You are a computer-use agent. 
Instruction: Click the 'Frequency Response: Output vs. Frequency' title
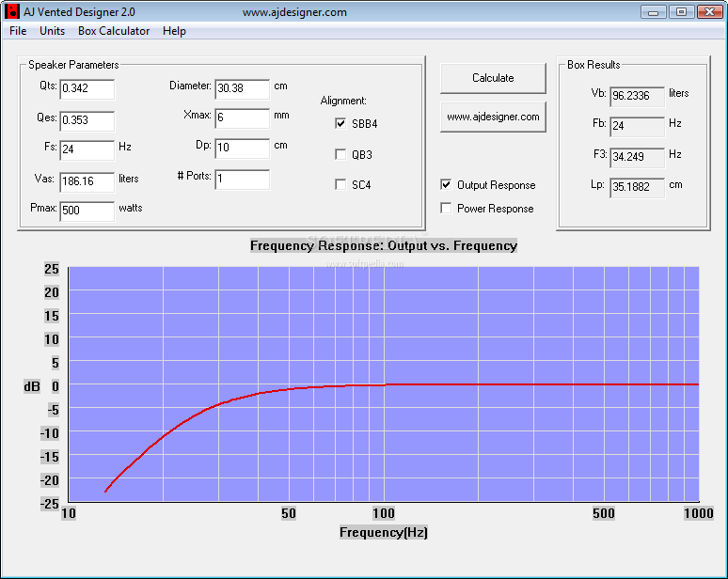coord(384,245)
